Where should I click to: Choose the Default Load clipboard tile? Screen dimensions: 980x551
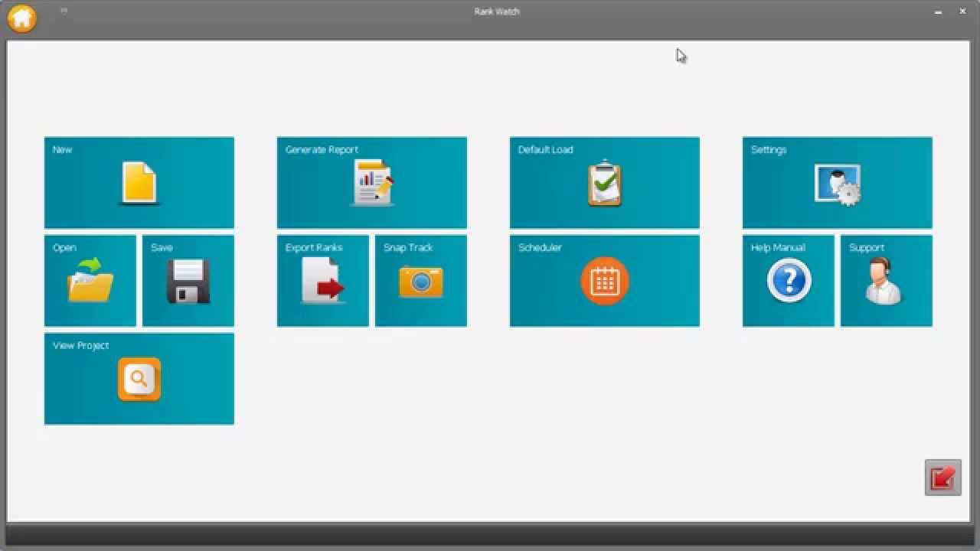[x=605, y=183]
